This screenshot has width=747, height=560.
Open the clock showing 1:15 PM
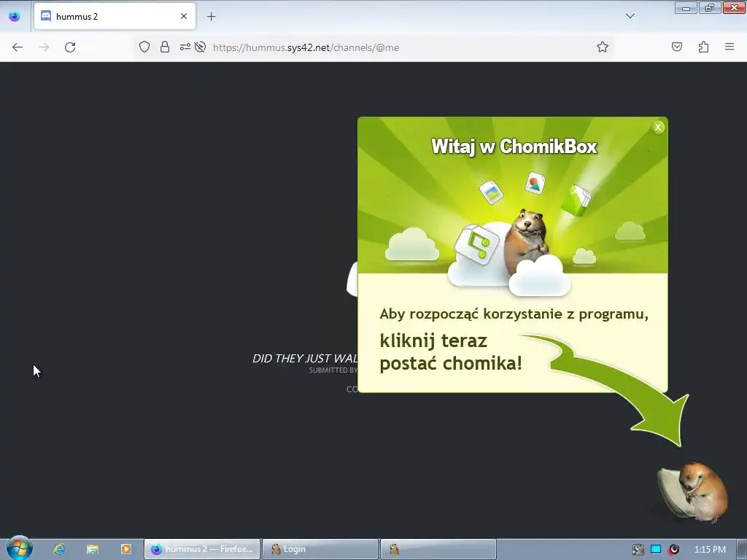(x=710, y=550)
